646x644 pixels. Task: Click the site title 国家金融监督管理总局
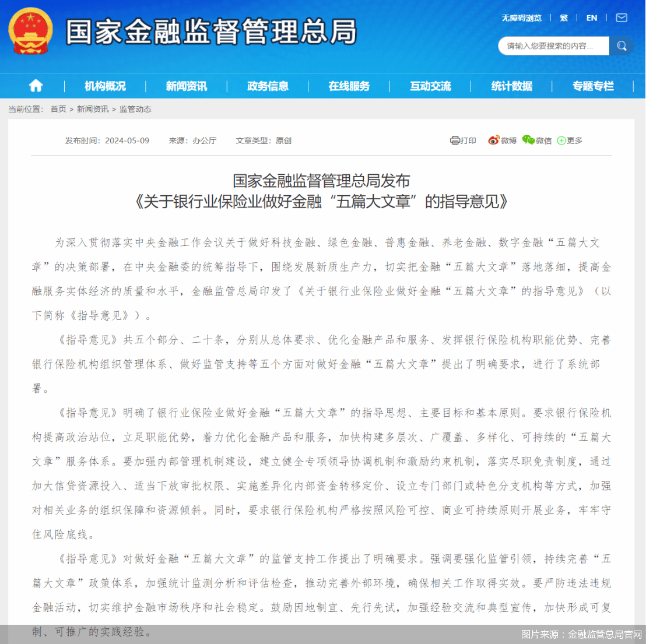tap(211, 31)
